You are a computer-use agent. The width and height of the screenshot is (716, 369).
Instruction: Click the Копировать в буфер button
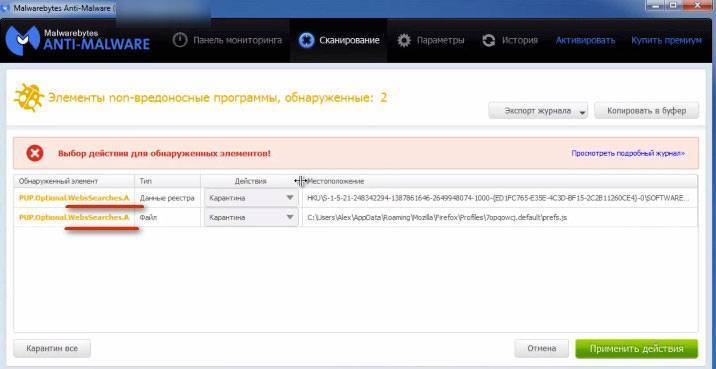(647, 111)
